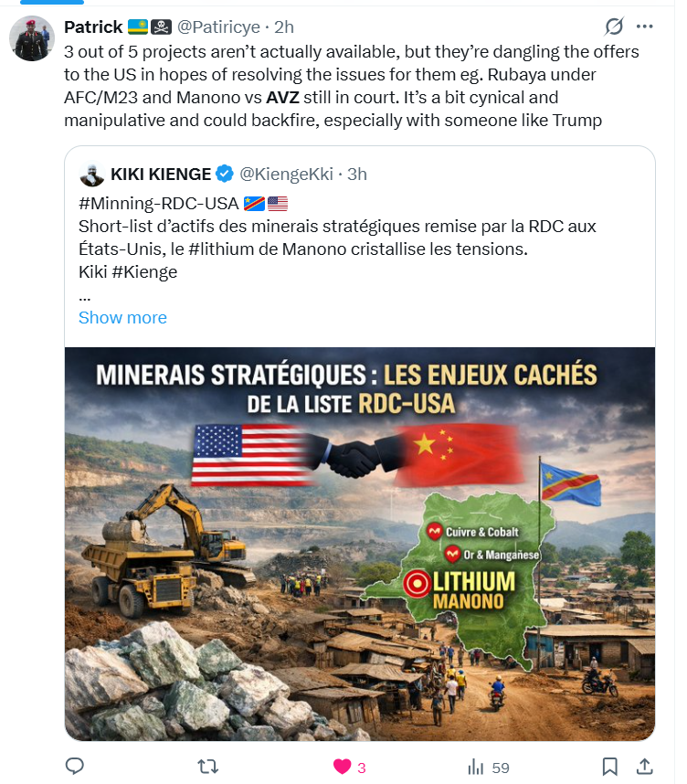Viewport: 687px width, 784px height.
Task: Toggle the pink heart like button
Action: 343,767
